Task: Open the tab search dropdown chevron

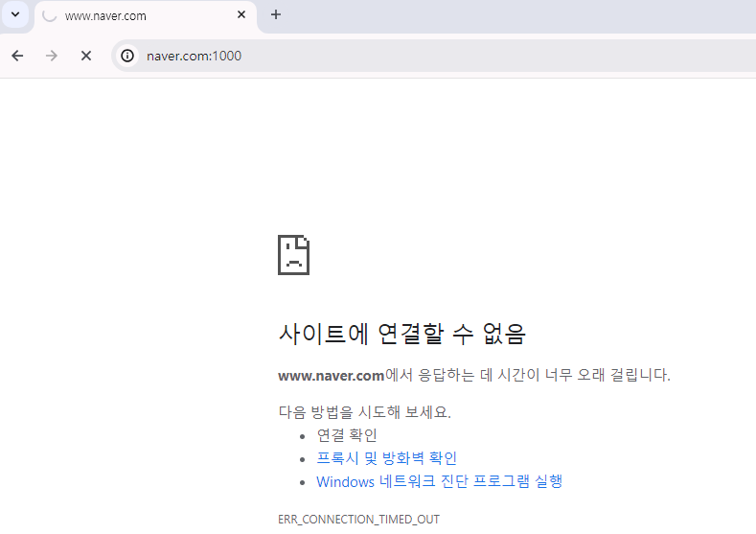Action: [15, 14]
